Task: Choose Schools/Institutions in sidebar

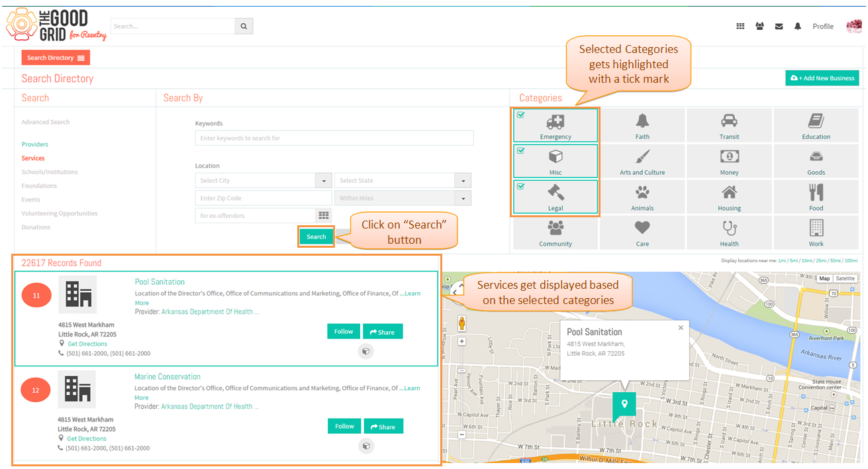Action: 50,172
